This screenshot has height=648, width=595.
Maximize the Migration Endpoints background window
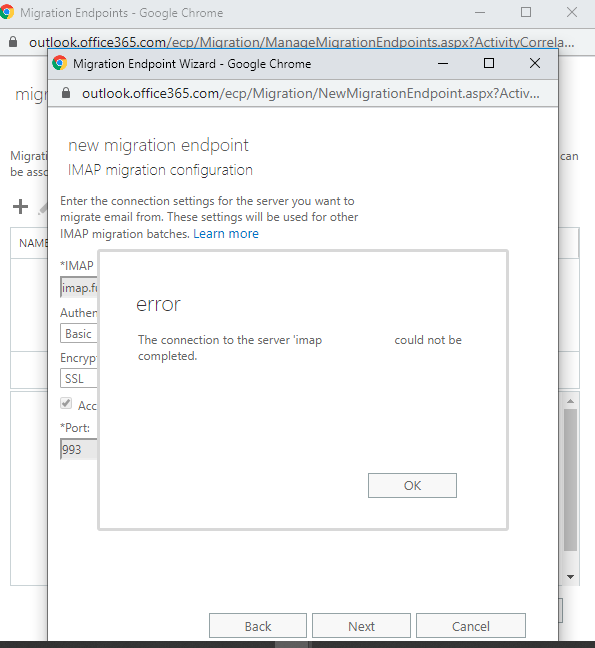click(x=526, y=12)
